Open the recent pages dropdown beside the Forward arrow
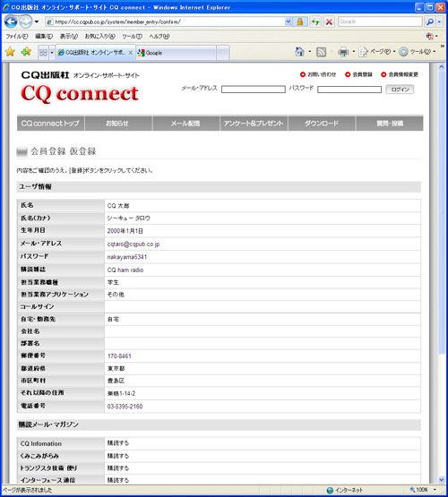Image resolution: width=448 pixels, height=497 pixels. (37, 21)
